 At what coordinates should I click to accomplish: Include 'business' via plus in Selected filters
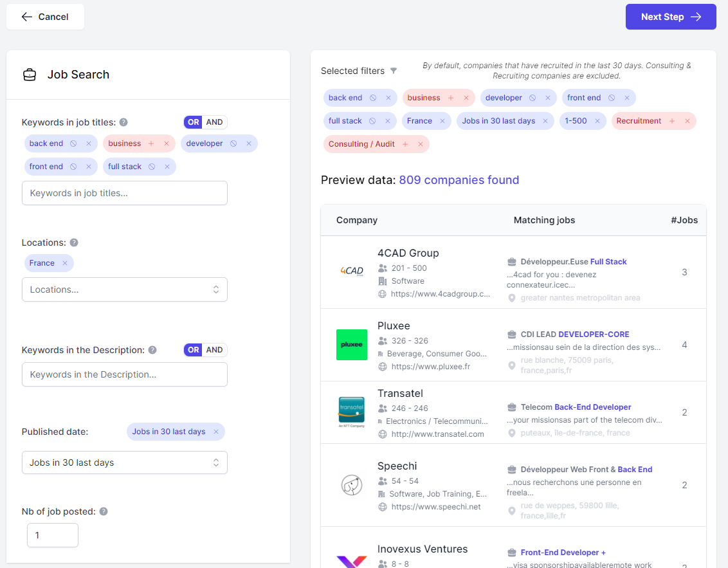(x=451, y=98)
